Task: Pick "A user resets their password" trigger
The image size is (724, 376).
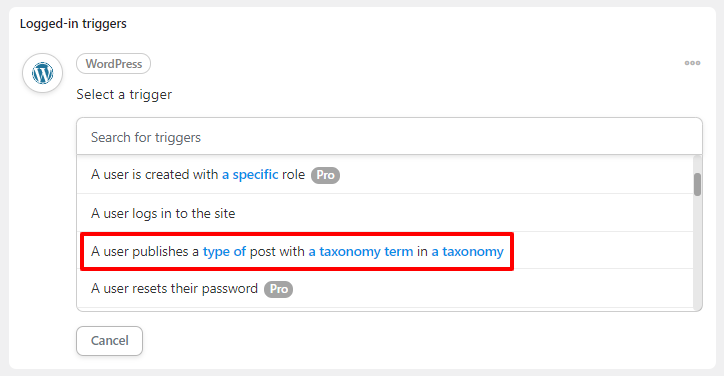Action: pyautogui.click(x=385, y=289)
